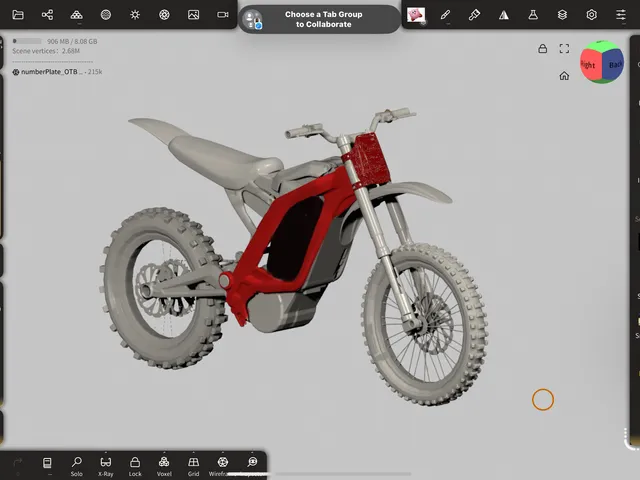Viewport: 640px width, 480px height.
Task: Select the Back face of view cube
Action: [614, 64]
